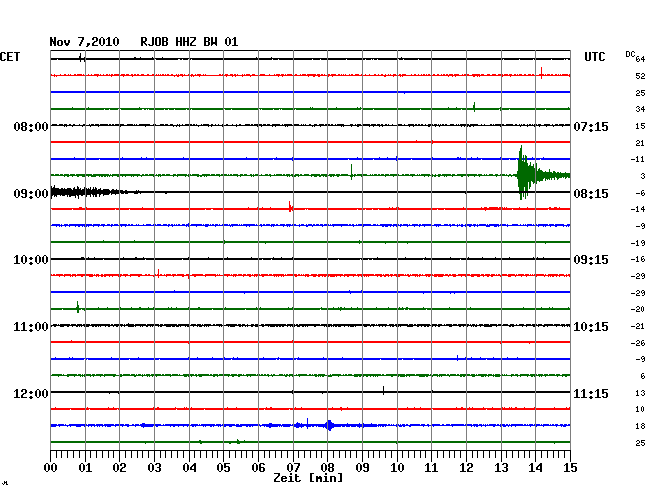650x494 pixels.
Task: Click the date label "Nov 7,2010"
Action: 84,42
